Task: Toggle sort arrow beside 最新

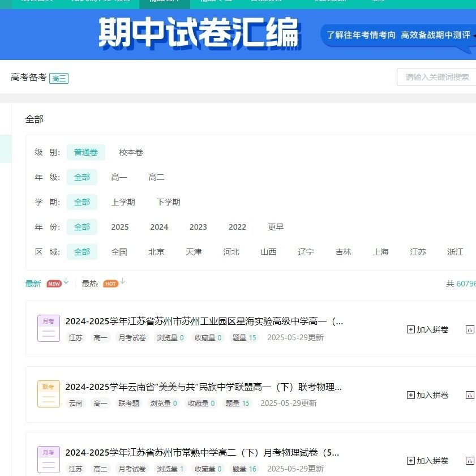Action: pos(66,281)
